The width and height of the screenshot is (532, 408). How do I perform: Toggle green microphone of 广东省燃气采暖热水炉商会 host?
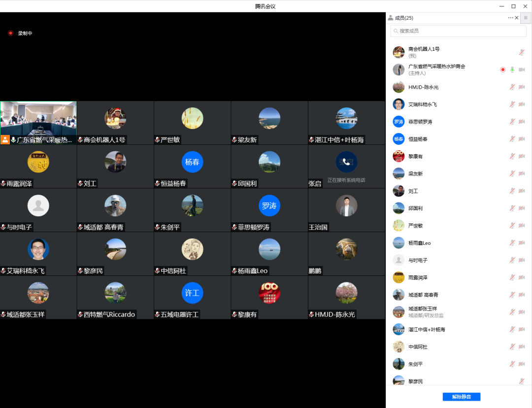(512, 69)
